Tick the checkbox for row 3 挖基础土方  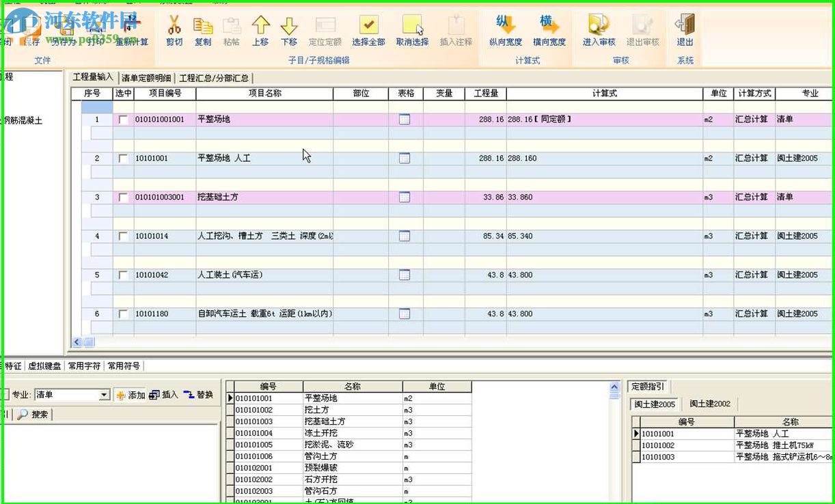pyautogui.click(x=123, y=197)
